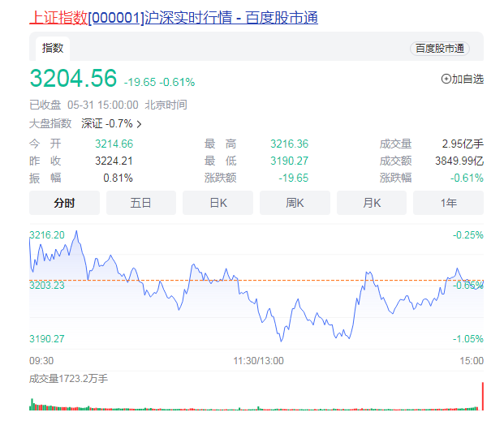The width and height of the screenshot is (504, 421).
Task: Switch chart to 分时 view
Action: 64,203
